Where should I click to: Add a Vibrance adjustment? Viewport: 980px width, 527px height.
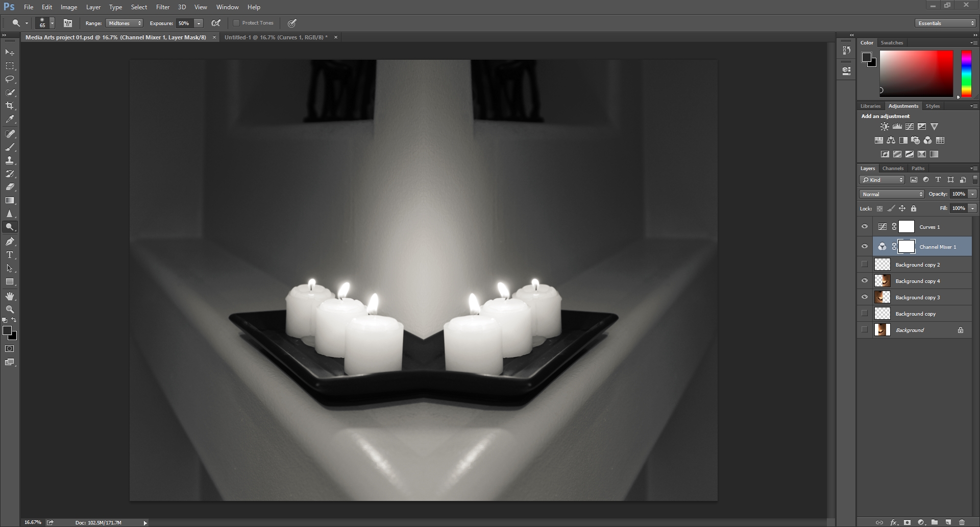point(934,127)
